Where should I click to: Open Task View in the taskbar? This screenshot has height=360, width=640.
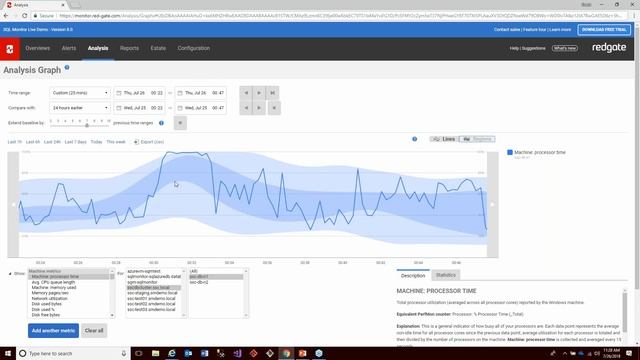pos(139,353)
